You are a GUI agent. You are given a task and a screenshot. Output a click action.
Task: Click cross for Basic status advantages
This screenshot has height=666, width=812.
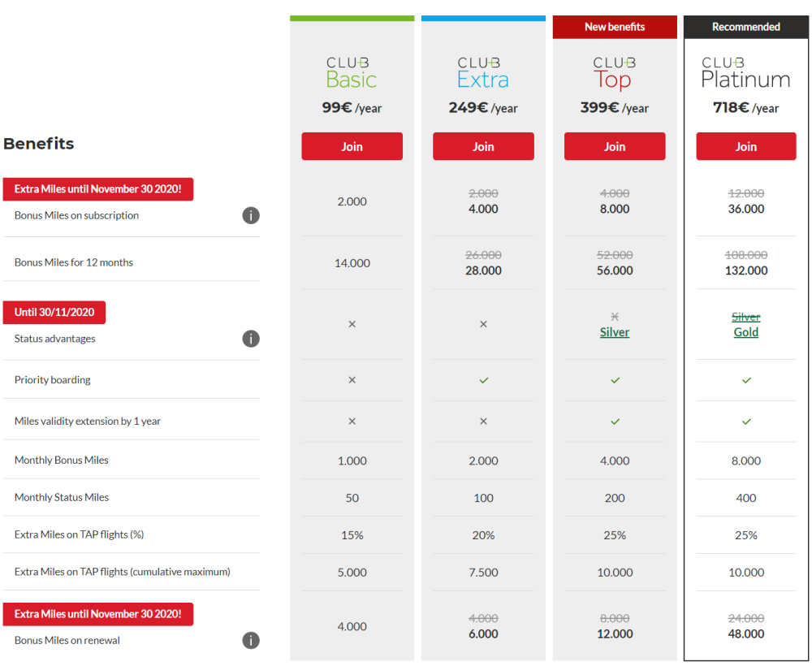[x=352, y=324]
